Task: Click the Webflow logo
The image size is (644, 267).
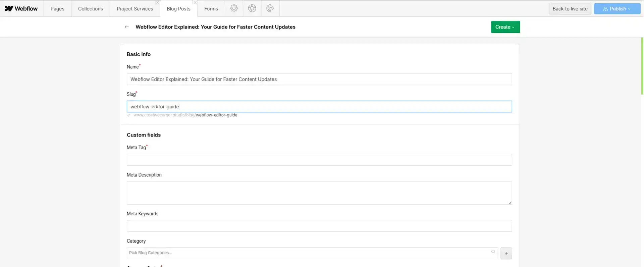Action: pyautogui.click(x=21, y=8)
